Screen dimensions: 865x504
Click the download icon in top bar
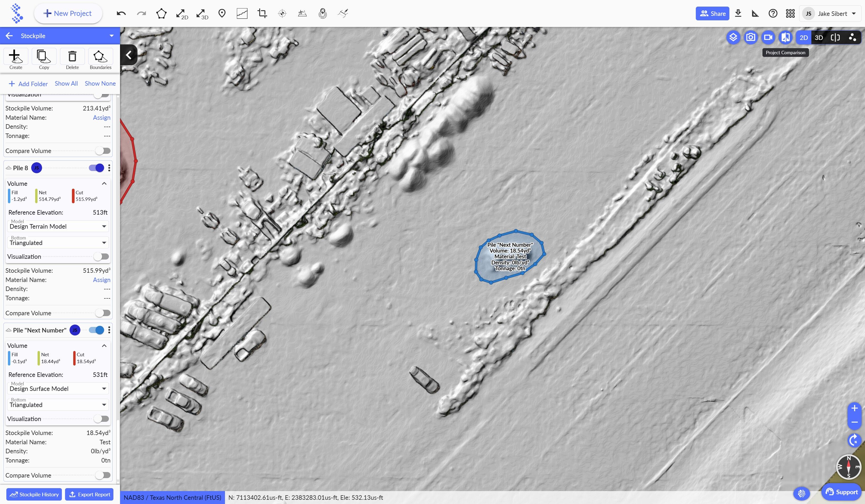pyautogui.click(x=738, y=13)
